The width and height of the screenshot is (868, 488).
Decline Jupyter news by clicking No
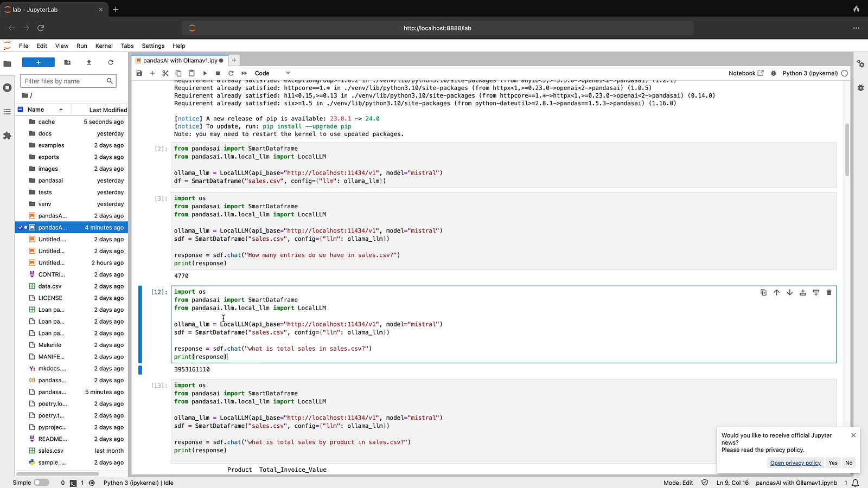(848, 463)
